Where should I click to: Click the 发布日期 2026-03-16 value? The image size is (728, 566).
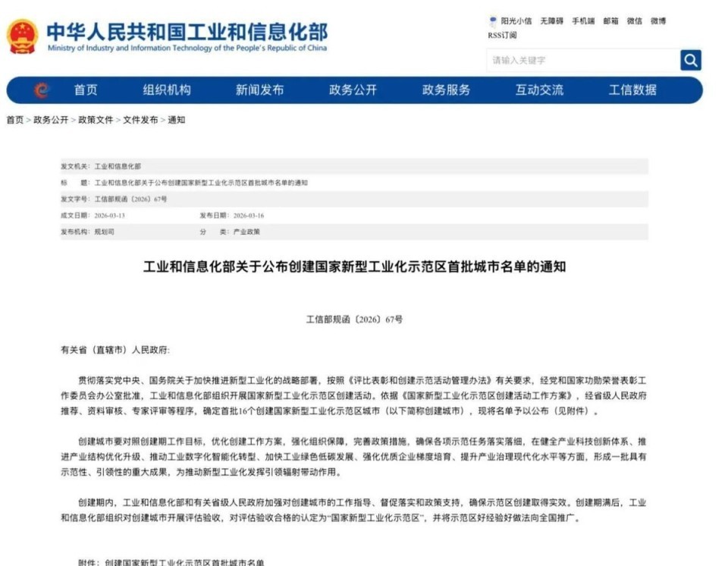[249, 215]
